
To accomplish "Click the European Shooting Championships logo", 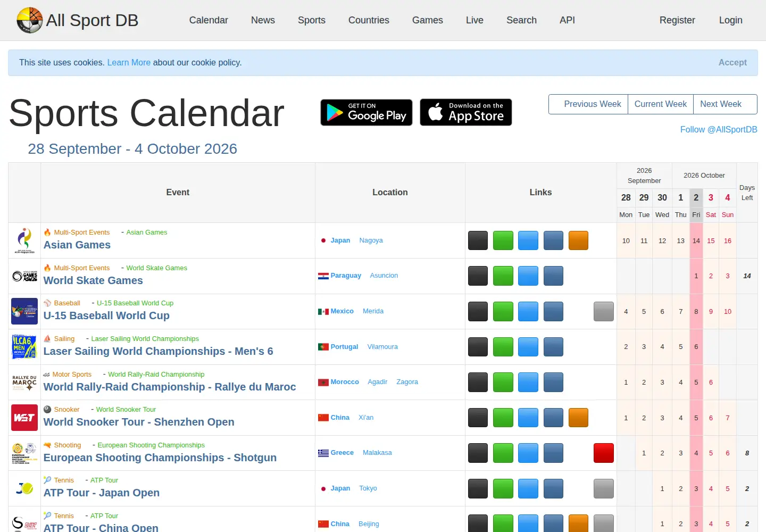I will click(x=24, y=453).
